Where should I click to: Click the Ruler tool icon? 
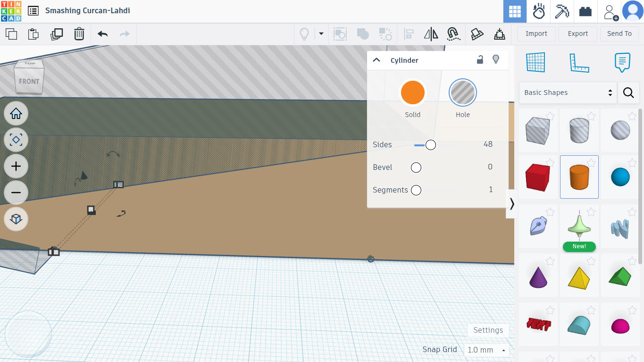(x=579, y=62)
